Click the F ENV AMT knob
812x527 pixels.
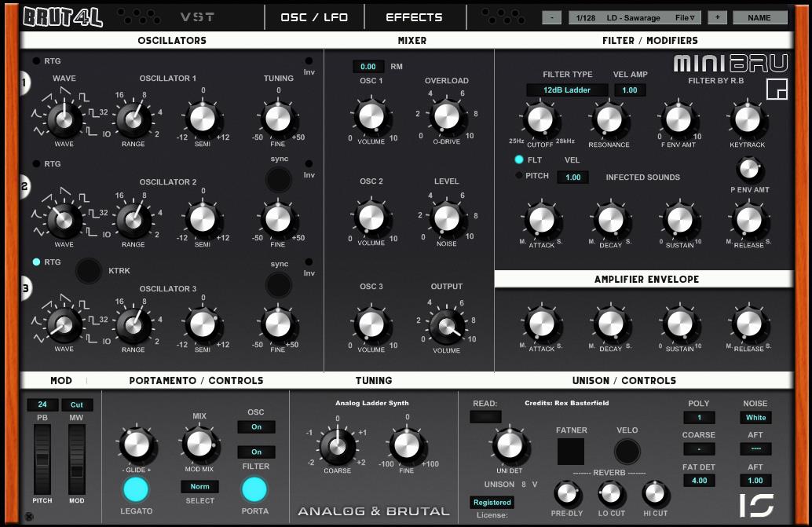tap(678, 119)
